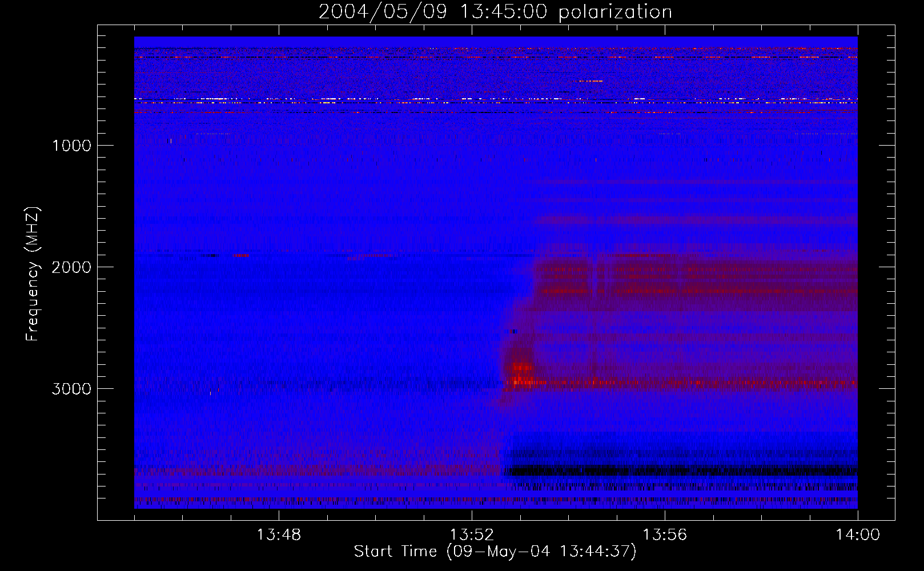
Task: Click the black band at spectrogram bottom right
Action: click(x=682, y=471)
